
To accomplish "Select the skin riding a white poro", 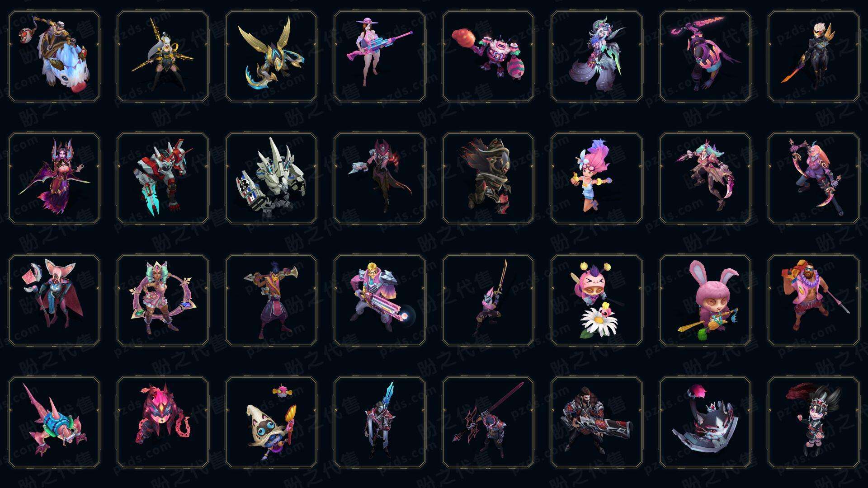I will click(54, 56).
